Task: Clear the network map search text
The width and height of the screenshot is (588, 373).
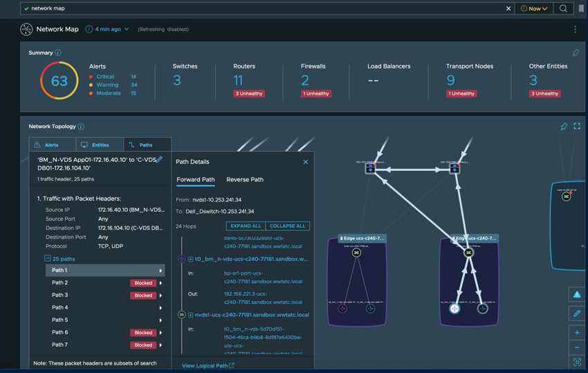Action: point(508,8)
